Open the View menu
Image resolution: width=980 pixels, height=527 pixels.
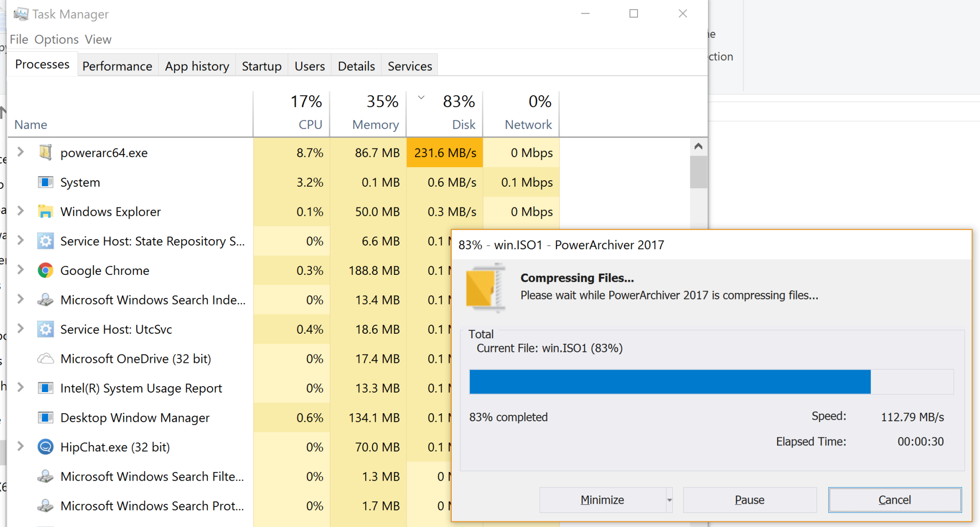coord(98,39)
